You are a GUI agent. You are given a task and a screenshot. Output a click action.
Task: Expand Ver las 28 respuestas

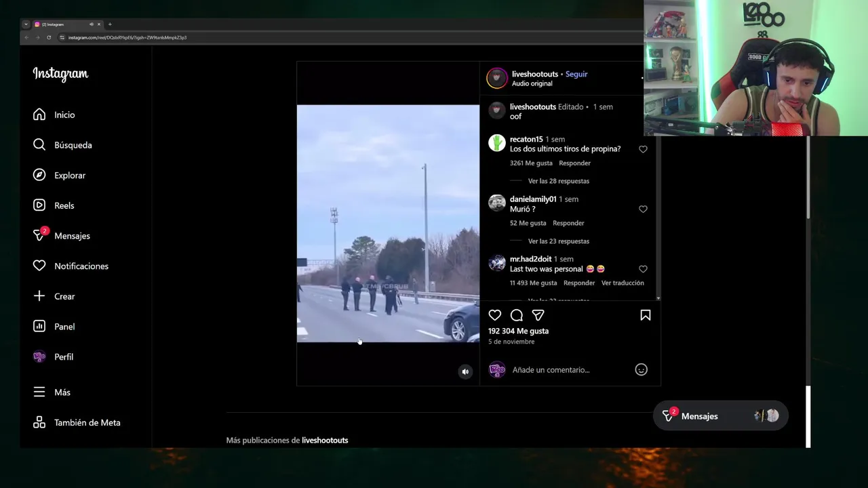pyautogui.click(x=559, y=181)
